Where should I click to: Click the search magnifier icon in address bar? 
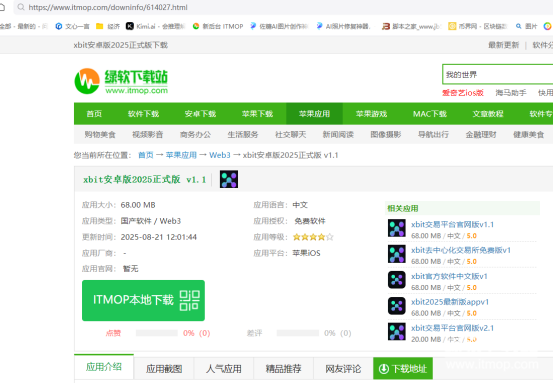21,7
